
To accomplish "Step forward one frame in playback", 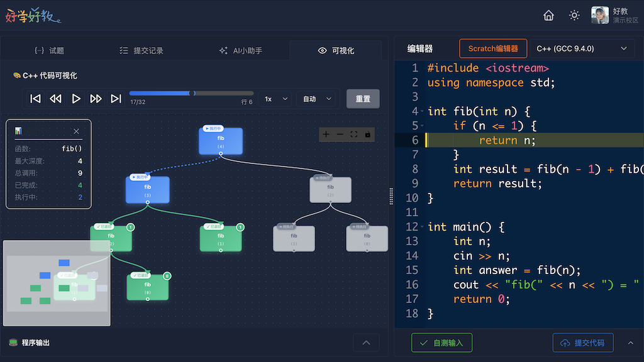I will point(96,99).
